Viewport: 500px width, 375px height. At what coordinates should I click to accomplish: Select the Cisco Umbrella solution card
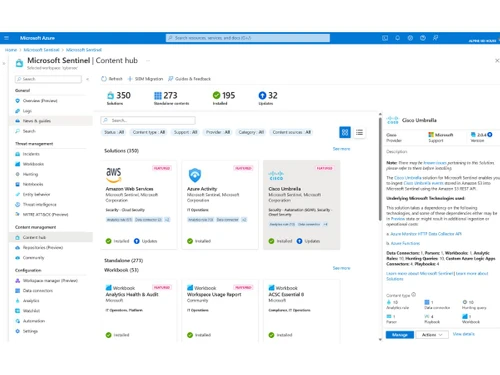[x=302, y=205]
